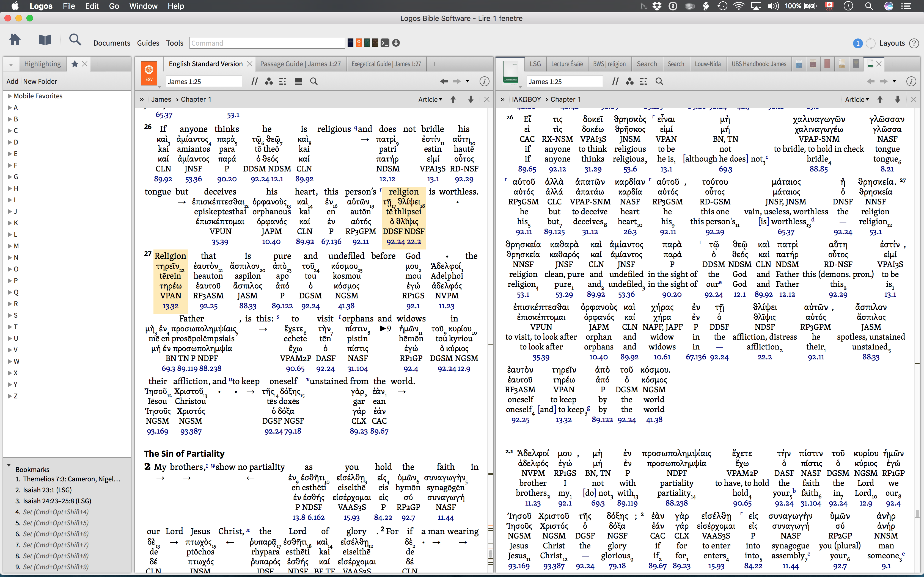Open the Louw-Nida tab
This screenshot has width=924, height=577.
point(708,64)
